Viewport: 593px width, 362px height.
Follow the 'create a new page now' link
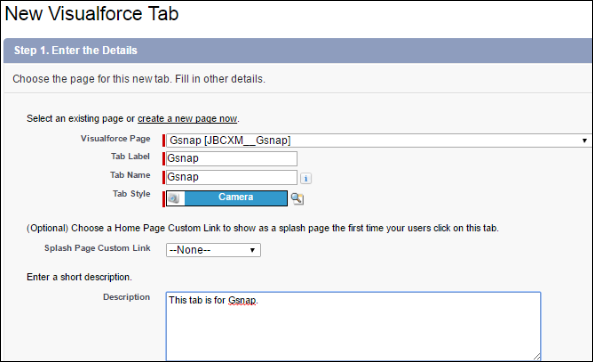pyautogui.click(x=187, y=119)
